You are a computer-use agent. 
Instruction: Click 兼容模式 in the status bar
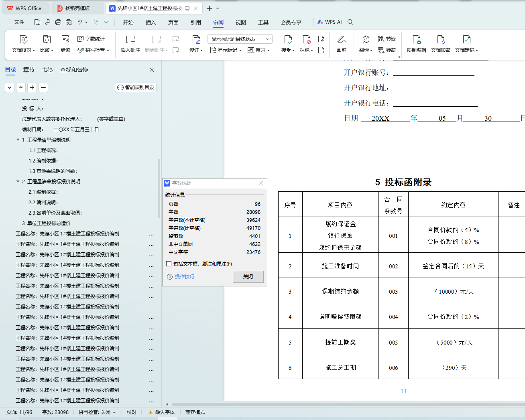pyautogui.click(x=195, y=412)
